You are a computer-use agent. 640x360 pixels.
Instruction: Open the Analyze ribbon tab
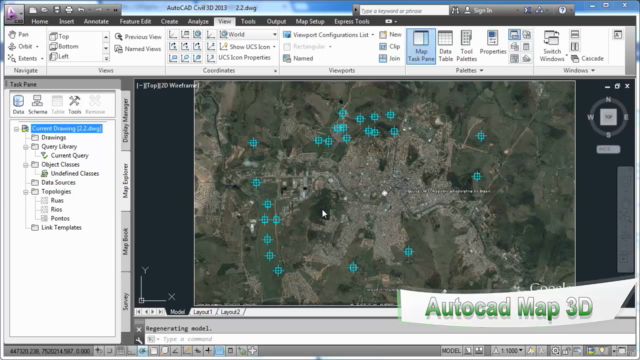point(198,22)
